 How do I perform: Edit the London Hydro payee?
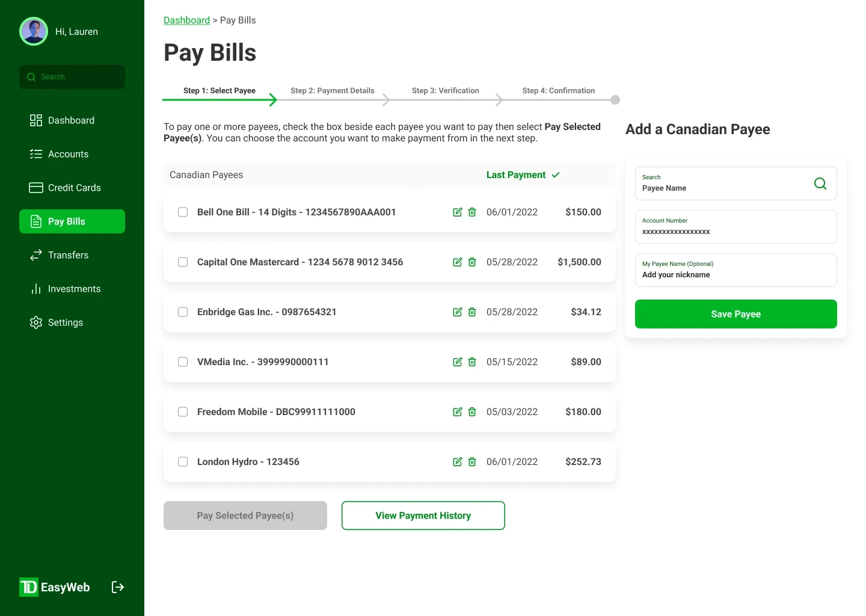pyautogui.click(x=458, y=462)
